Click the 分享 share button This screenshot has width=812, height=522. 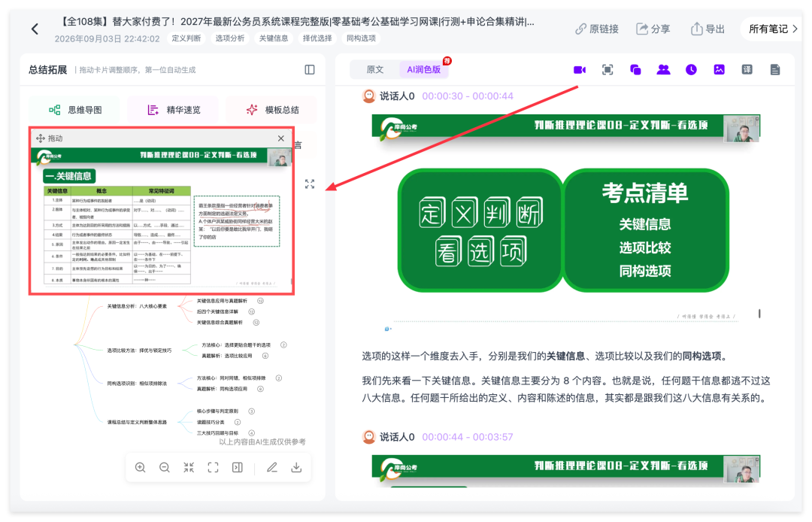[x=653, y=29]
